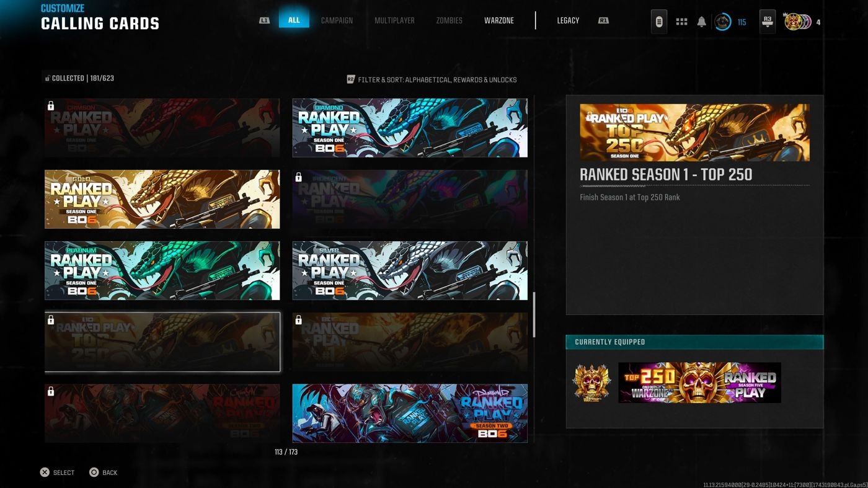The height and width of the screenshot is (488, 868).
Task: Click the player level number 115
Action: coord(742,22)
